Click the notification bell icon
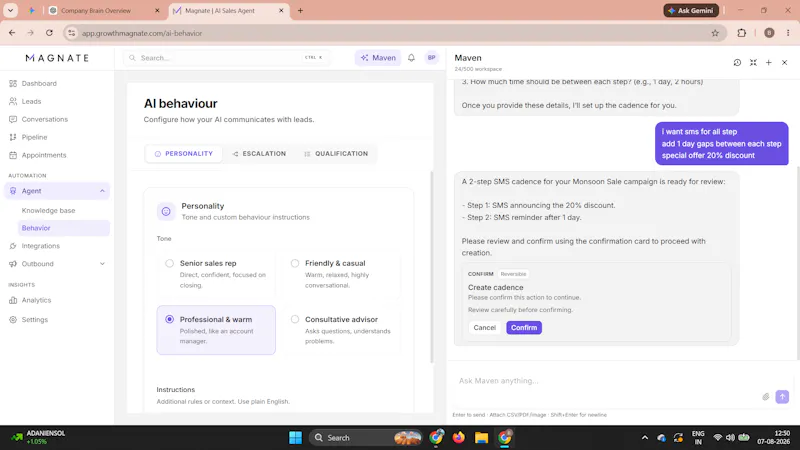The width and height of the screenshot is (800, 450). [x=411, y=58]
